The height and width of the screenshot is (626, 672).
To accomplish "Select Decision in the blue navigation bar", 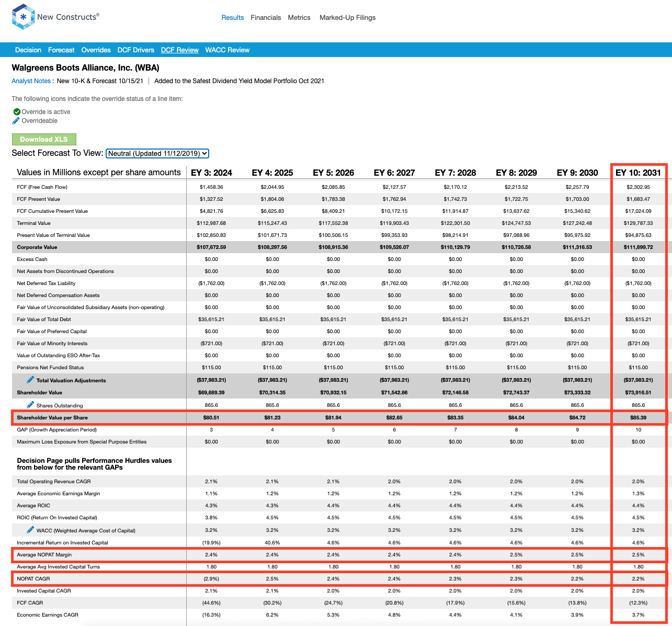I will [x=28, y=50].
